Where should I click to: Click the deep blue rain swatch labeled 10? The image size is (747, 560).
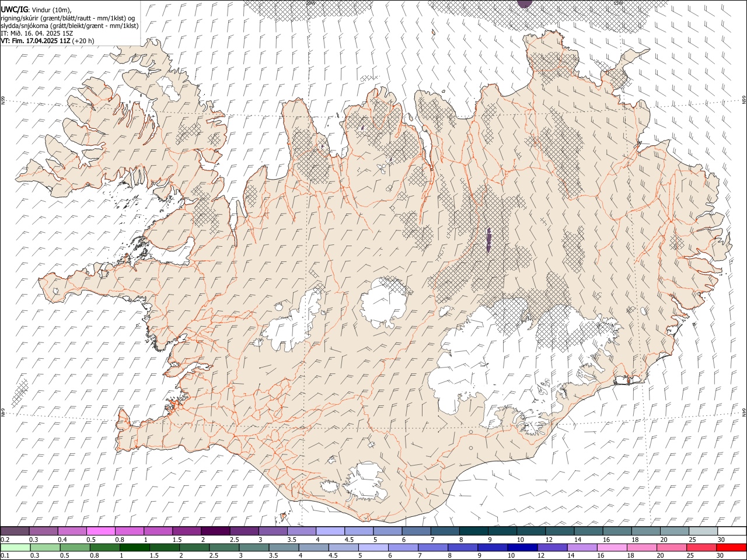(523, 547)
